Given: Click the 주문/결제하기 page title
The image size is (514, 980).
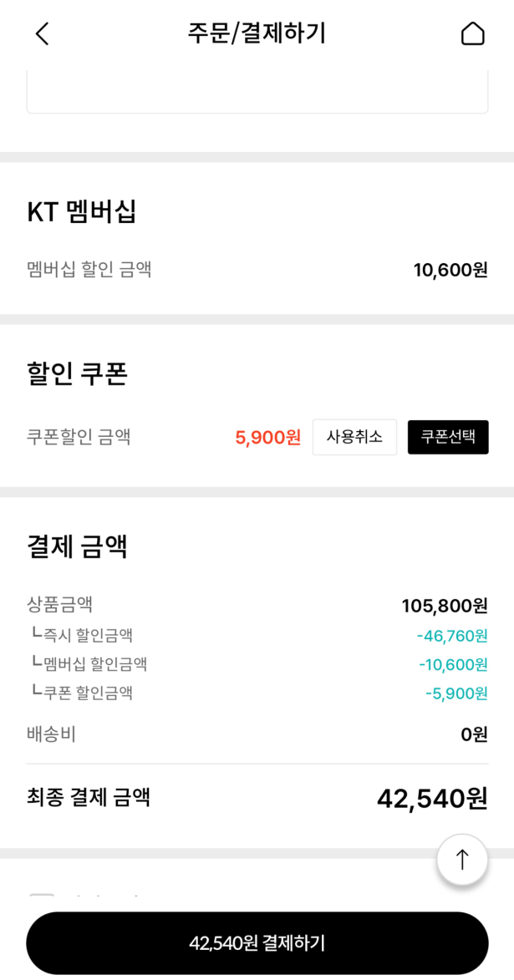Looking at the screenshot, I should click(x=257, y=33).
